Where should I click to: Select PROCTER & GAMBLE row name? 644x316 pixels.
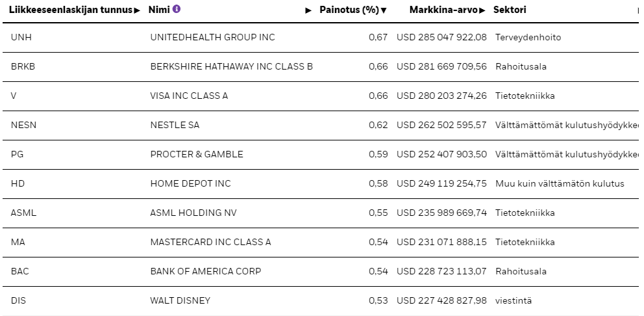coord(197,154)
